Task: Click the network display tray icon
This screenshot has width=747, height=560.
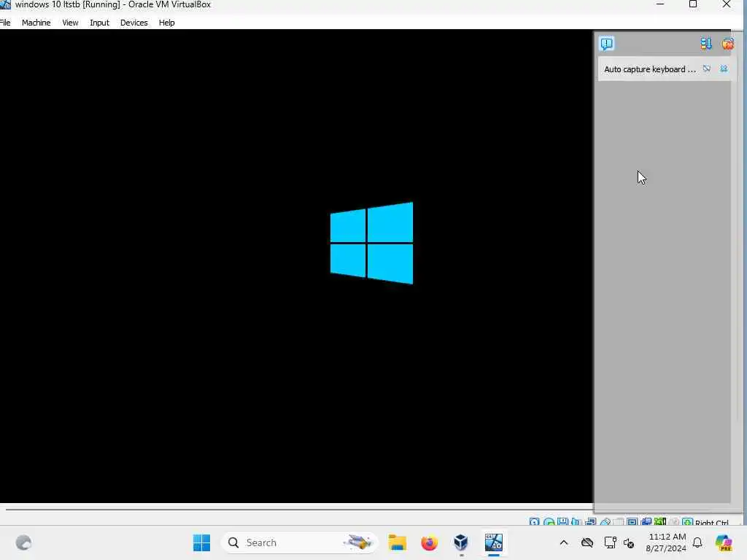Action: click(610, 542)
